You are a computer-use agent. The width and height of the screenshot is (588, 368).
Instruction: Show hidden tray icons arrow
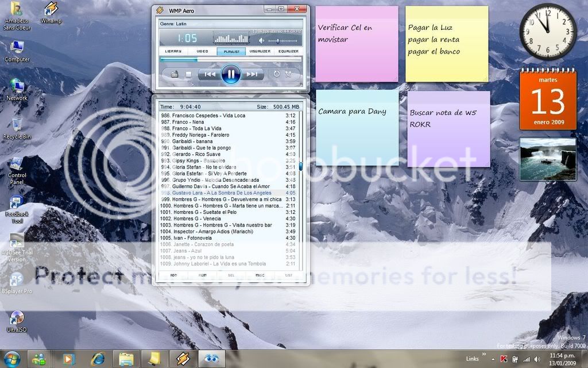point(493,360)
